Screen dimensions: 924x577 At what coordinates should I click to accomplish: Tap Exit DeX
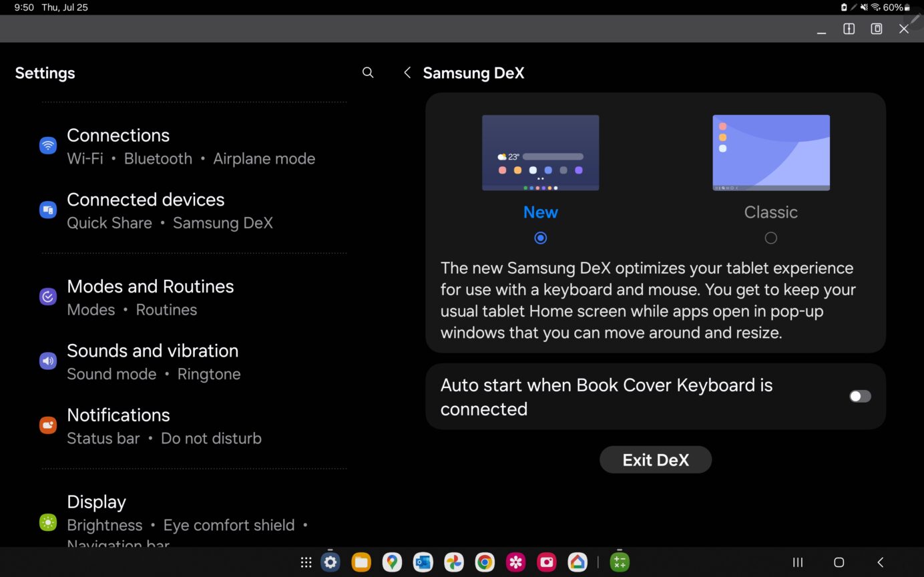click(656, 459)
